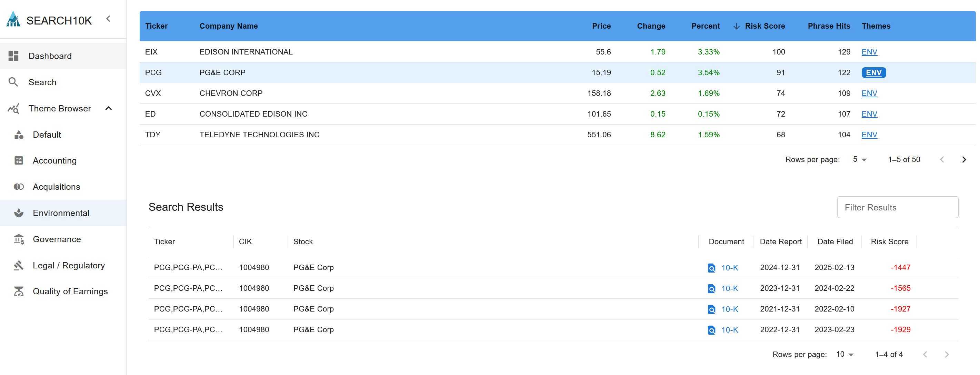Click the SEARCH10K logo icon
The width and height of the screenshot is (980, 375).
tap(13, 19)
